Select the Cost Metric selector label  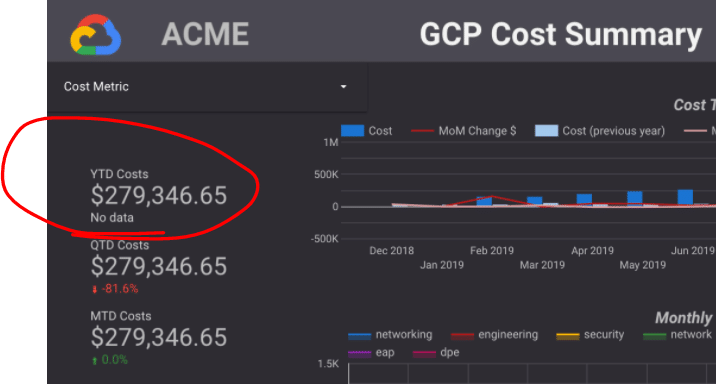pos(96,86)
